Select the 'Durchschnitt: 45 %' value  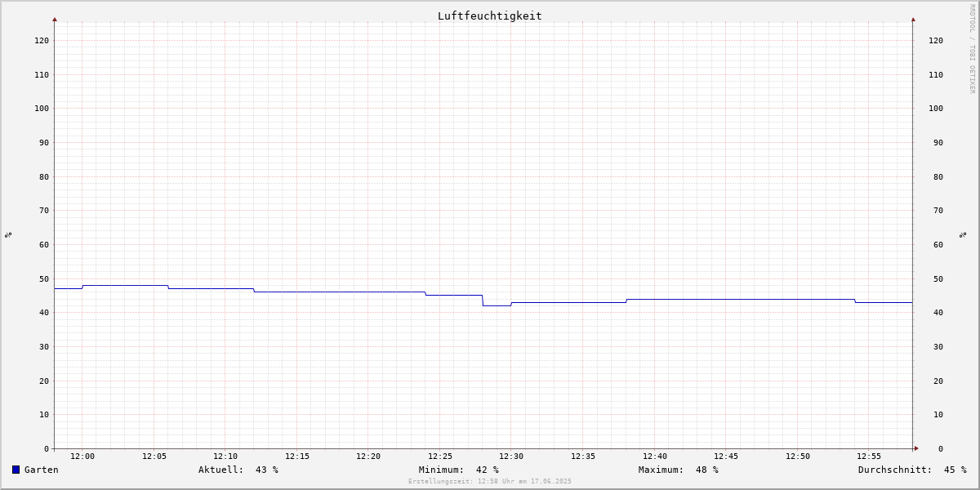[912, 470]
